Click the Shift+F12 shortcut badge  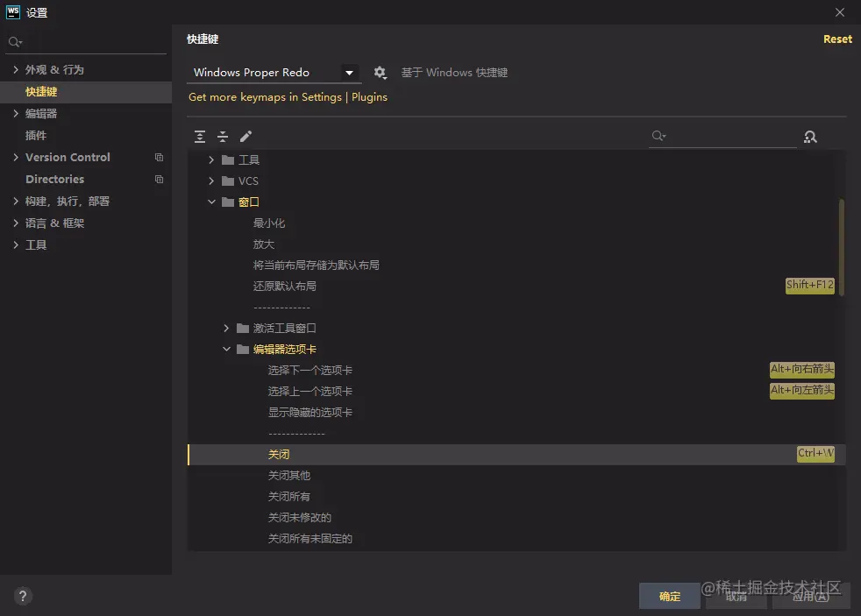(810, 286)
